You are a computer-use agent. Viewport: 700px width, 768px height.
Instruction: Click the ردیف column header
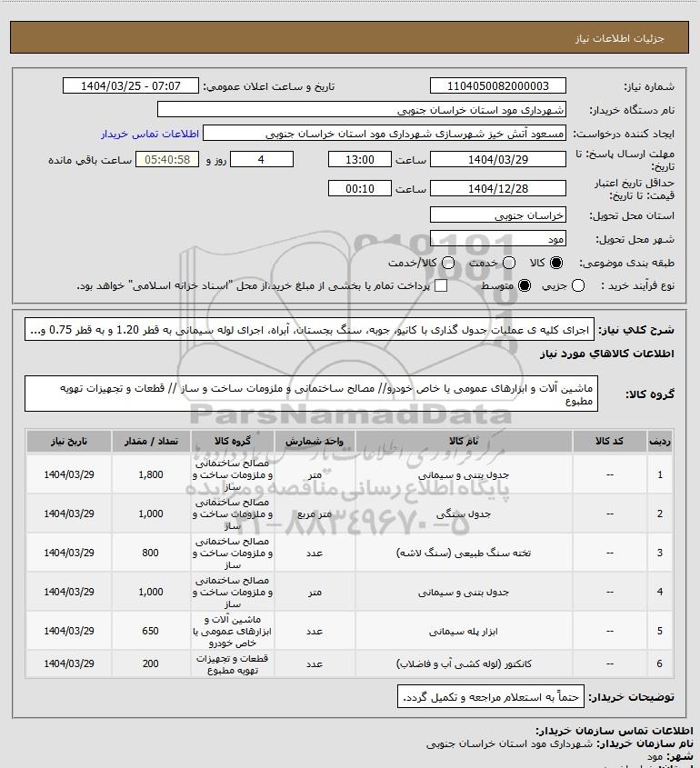660,442
